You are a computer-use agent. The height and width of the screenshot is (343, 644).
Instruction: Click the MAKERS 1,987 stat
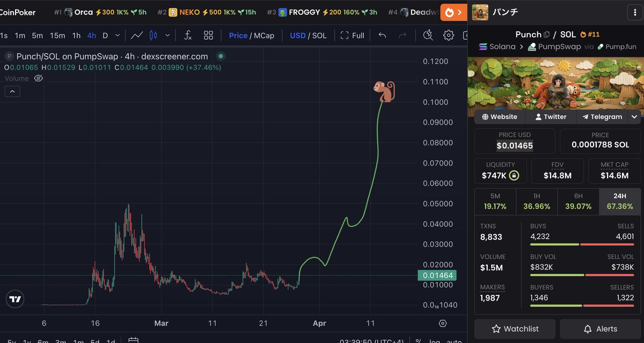492,293
